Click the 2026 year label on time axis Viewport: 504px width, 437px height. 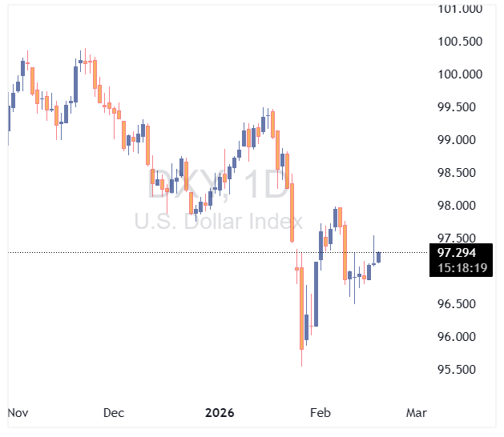220,413
